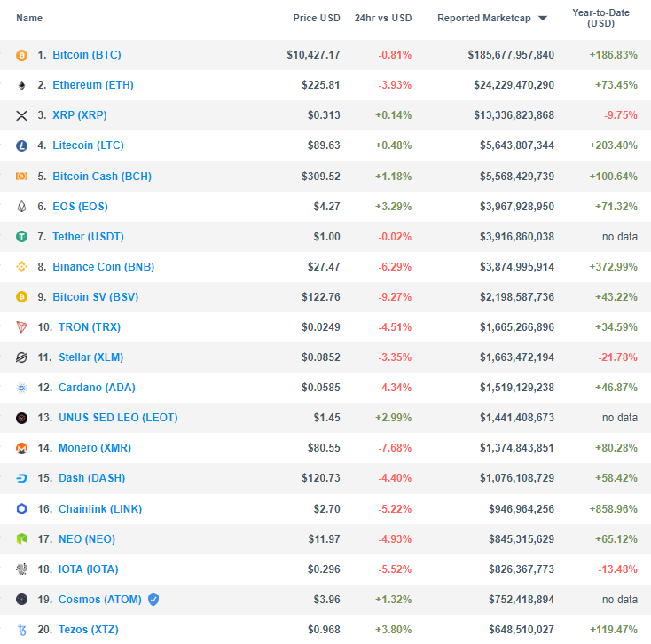651x644 pixels.
Task: Sort by the Name column header
Action: click(29, 19)
